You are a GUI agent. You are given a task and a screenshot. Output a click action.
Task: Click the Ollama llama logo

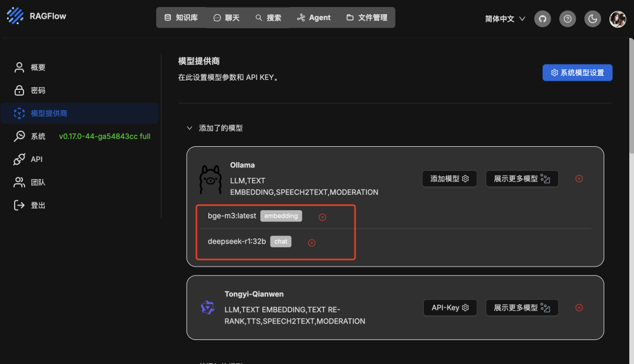point(210,180)
